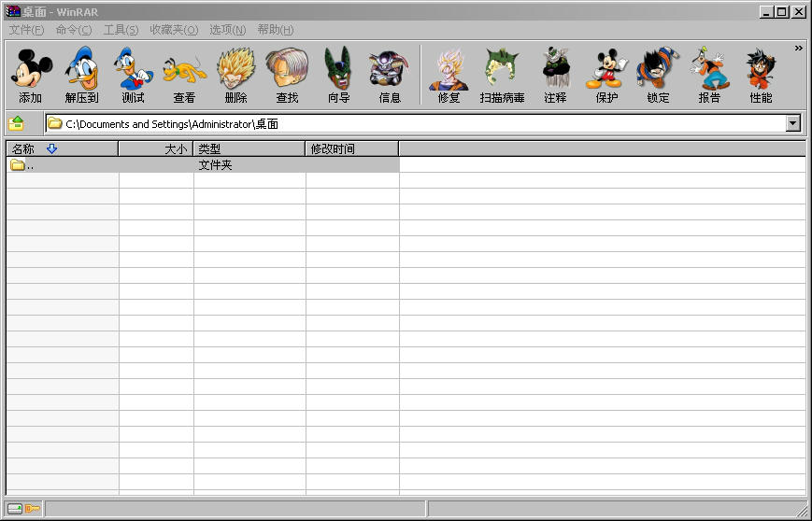Maximize the WinRAR window
This screenshot has width=812, height=521.
[x=782, y=11]
